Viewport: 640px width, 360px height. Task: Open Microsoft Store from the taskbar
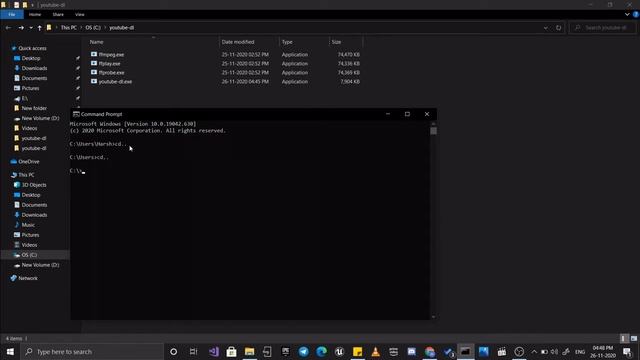(231, 351)
